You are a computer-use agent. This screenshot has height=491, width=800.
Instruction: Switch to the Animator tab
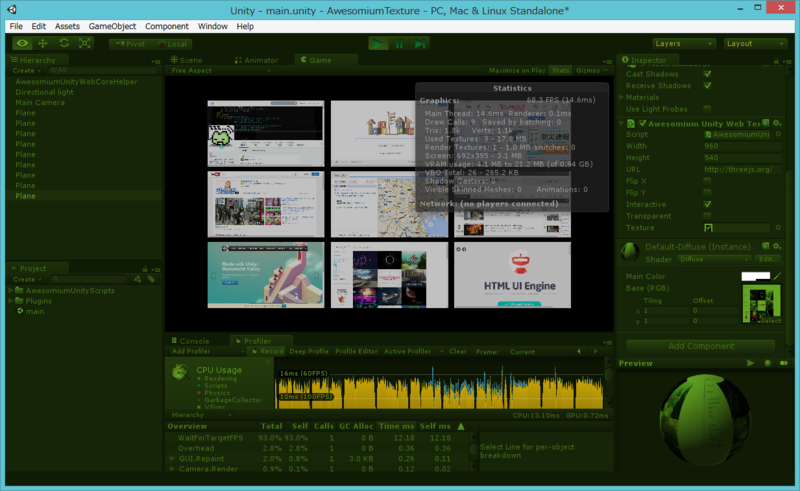click(x=256, y=60)
